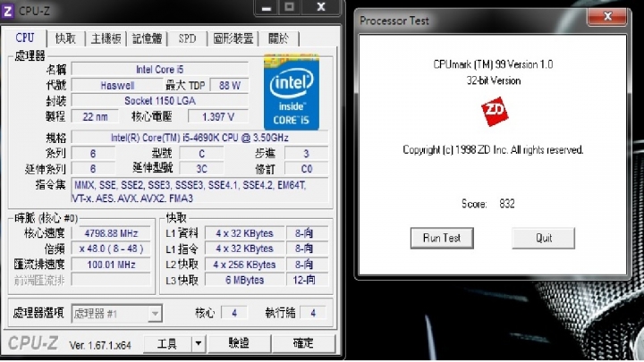Click Quit in Processor Test window
644x362 pixels.
pos(544,238)
